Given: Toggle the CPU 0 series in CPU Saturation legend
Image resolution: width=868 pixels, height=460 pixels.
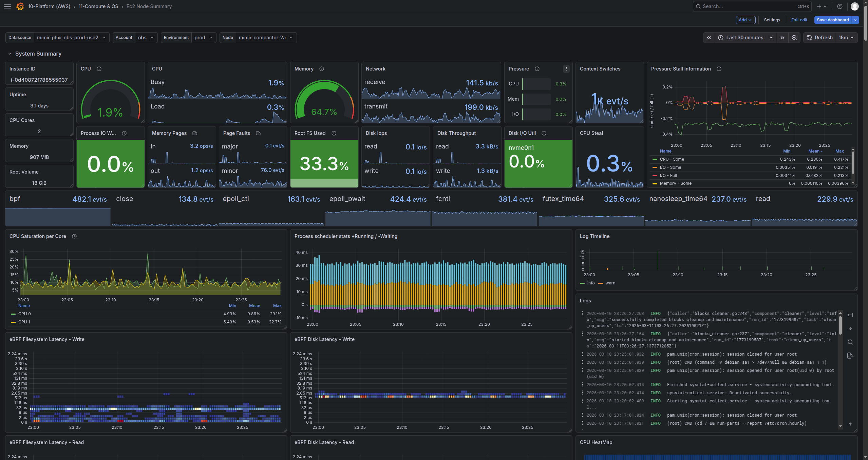Looking at the screenshot, I should pyautogui.click(x=24, y=314).
